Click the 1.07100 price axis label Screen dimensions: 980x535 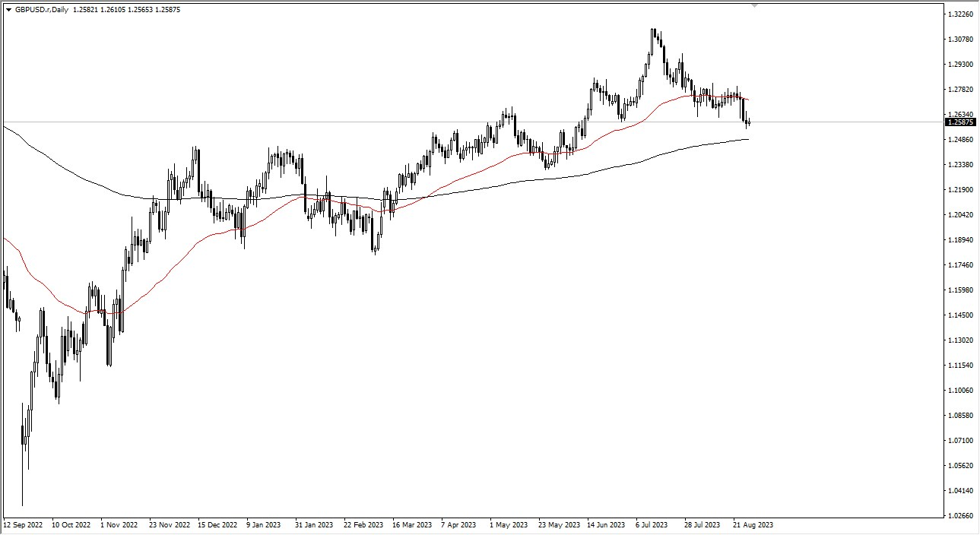point(960,441)
